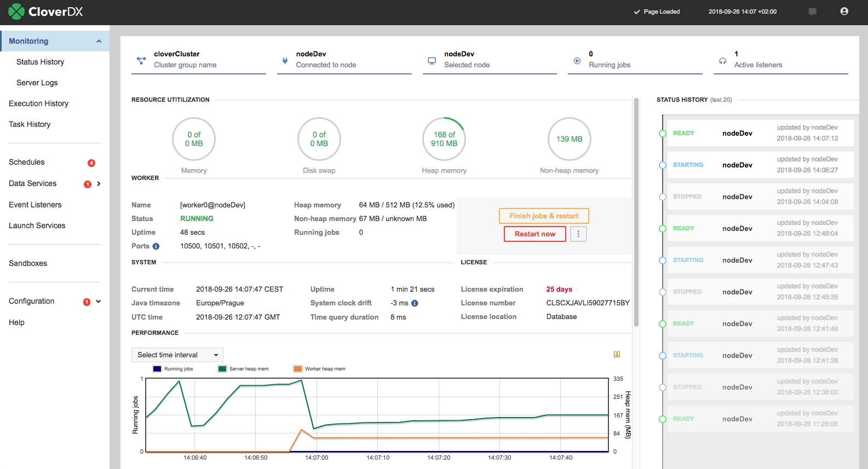
Task: Go to Task History
Action: tap(30, 124)
